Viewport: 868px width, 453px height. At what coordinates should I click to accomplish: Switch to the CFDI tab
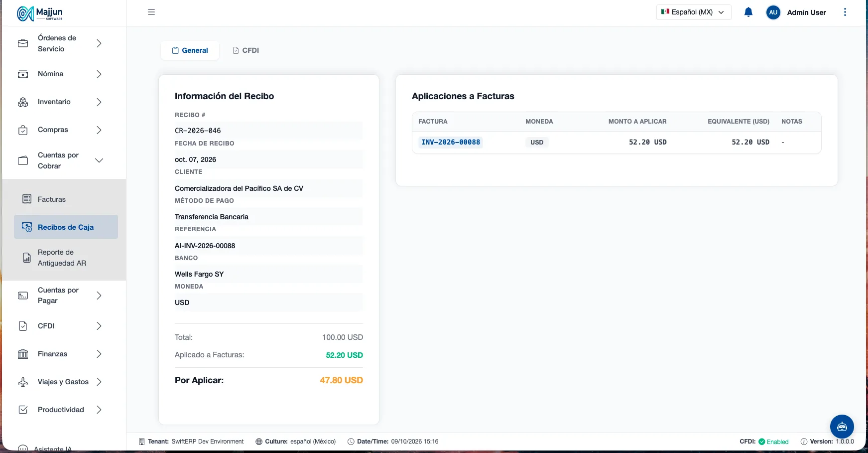(246, 50)
